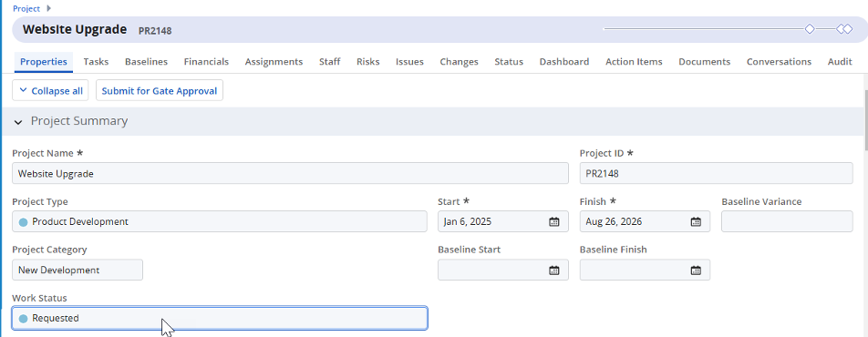The width and height of the screenshot is (868, 337).
Task: Click the Website Upgrade header title
Action: coord(75,29)
